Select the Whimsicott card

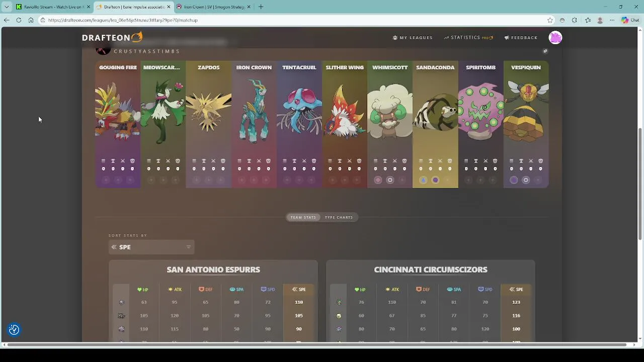click(390, 125)
